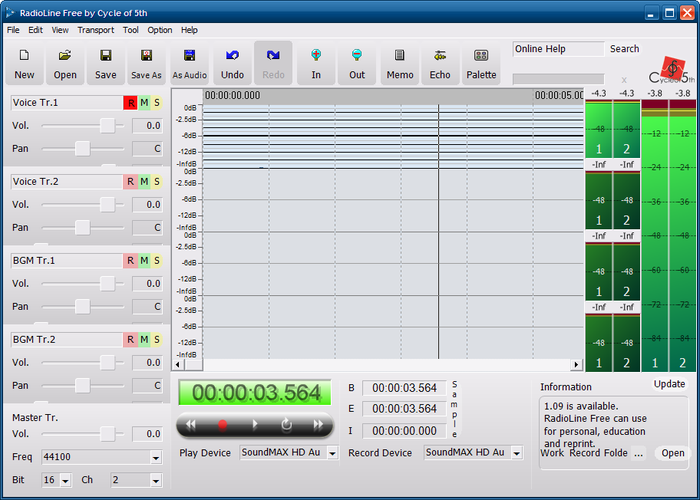
Task: Solo BGM Tr.2 track
Action: tap(157, 340)
